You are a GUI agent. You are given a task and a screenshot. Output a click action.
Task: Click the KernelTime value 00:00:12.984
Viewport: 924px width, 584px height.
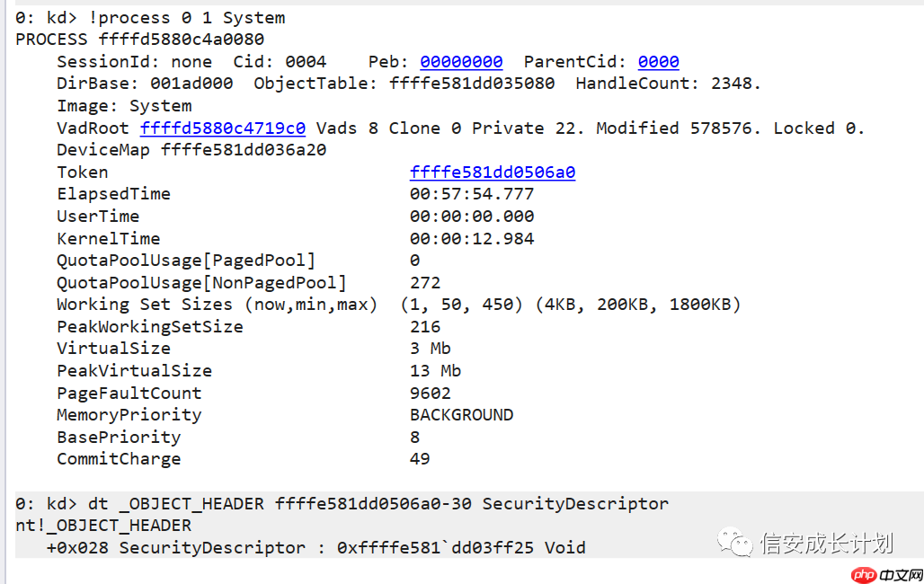[472, 239]
